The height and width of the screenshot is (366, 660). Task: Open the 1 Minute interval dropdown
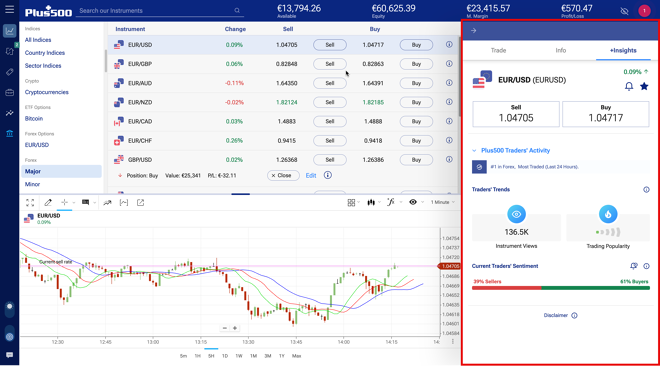(x=442, y=202)
